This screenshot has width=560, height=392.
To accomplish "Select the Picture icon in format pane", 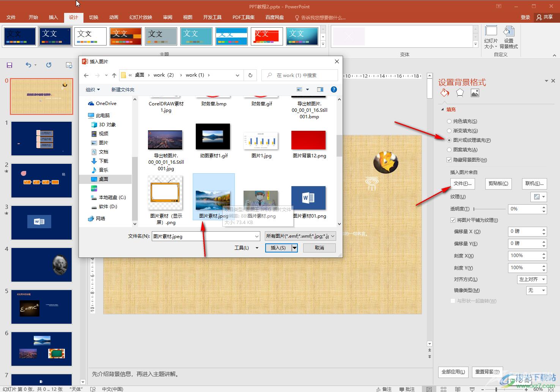I will [x=475, y=93].
